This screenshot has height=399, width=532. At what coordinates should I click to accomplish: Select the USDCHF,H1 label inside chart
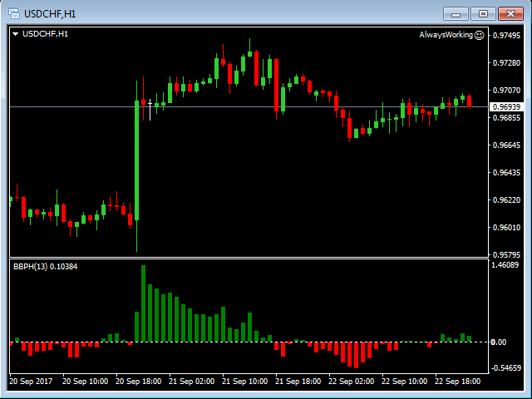pos(45,34)
